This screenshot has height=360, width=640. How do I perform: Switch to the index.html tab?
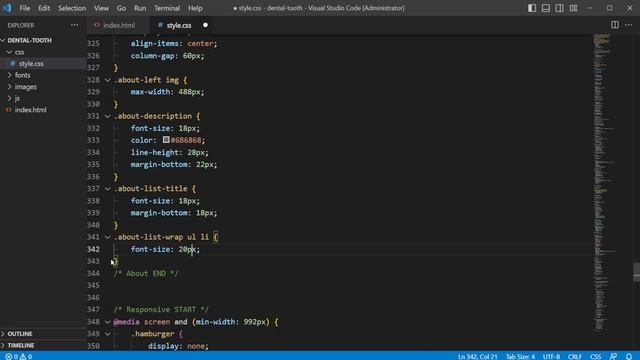point(118,25)
